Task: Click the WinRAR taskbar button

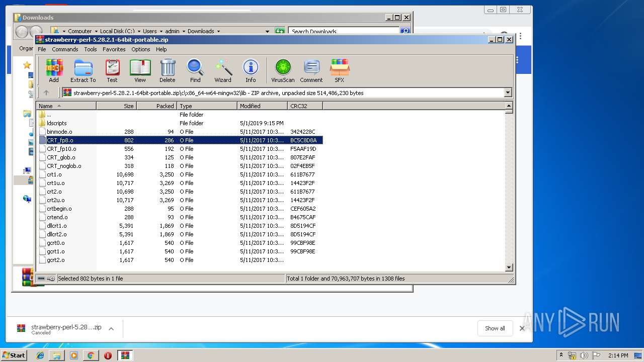Action: [125, 355]
